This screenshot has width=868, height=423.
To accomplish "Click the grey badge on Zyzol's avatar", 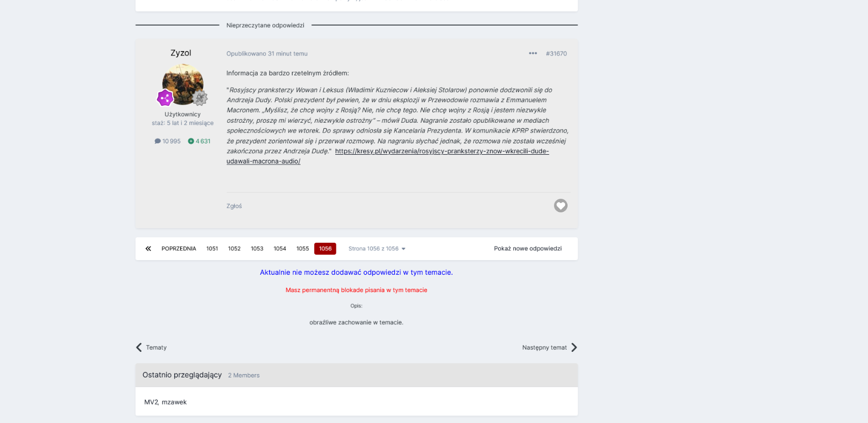I will (x=200, y=98).
